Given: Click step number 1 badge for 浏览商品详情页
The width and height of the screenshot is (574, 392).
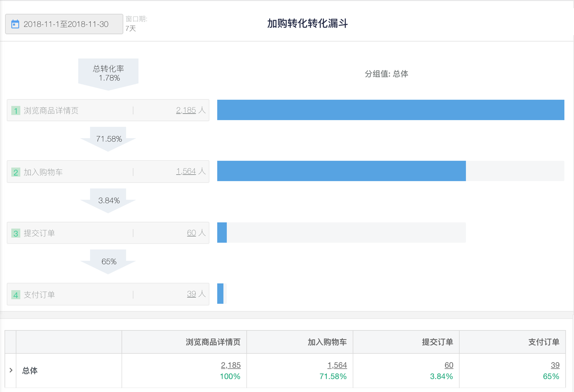Looking at the screenshot, I should point(16,111).
